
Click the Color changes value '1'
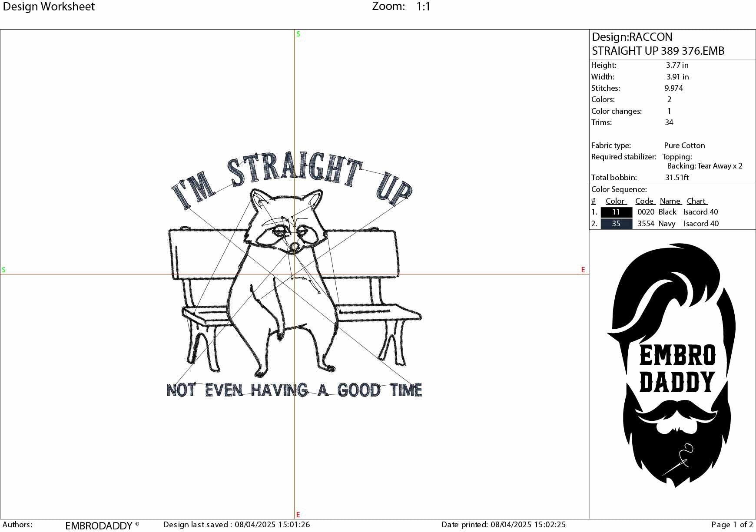click(x=669, y=111)
